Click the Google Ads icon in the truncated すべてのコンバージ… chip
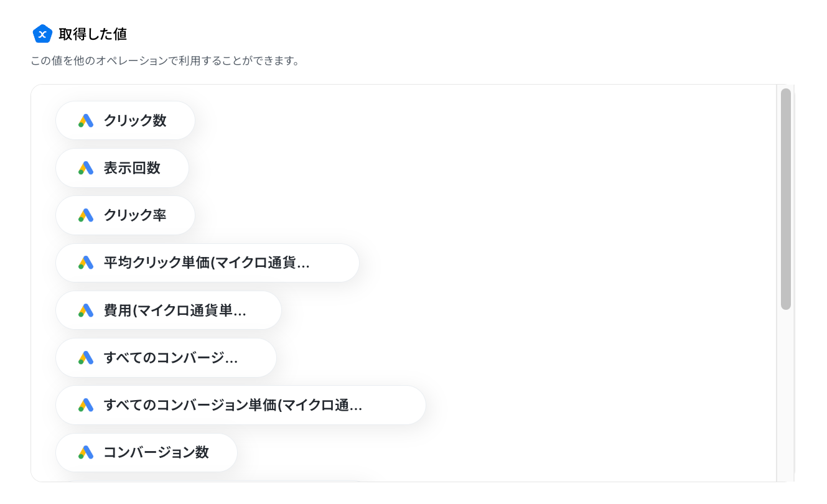 86,358
